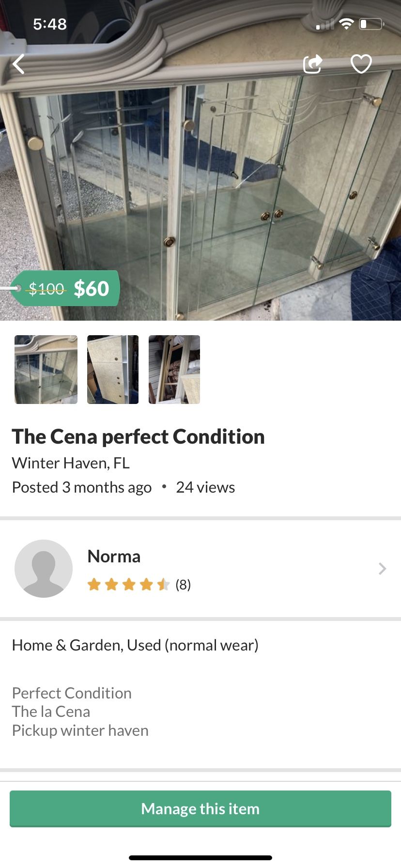The height and width of the screenshot is (868, 401).
Task: Open the first cabinet thumbnail photo
Action: click(46, 370)
